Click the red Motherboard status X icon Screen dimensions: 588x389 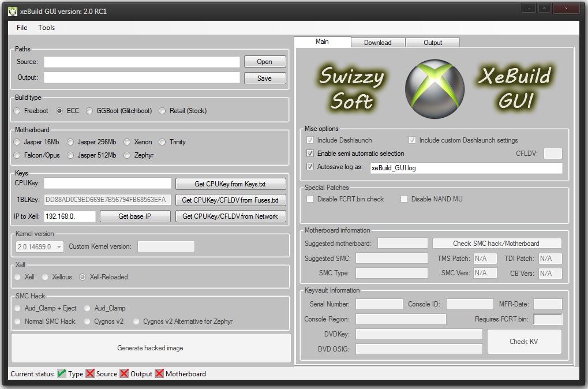click(159, 374)
